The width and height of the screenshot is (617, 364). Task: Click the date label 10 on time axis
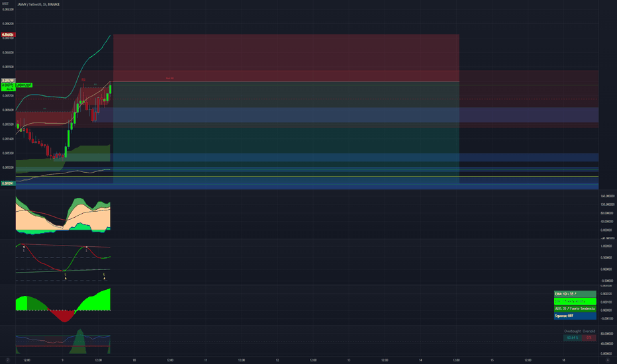[134, 360]
